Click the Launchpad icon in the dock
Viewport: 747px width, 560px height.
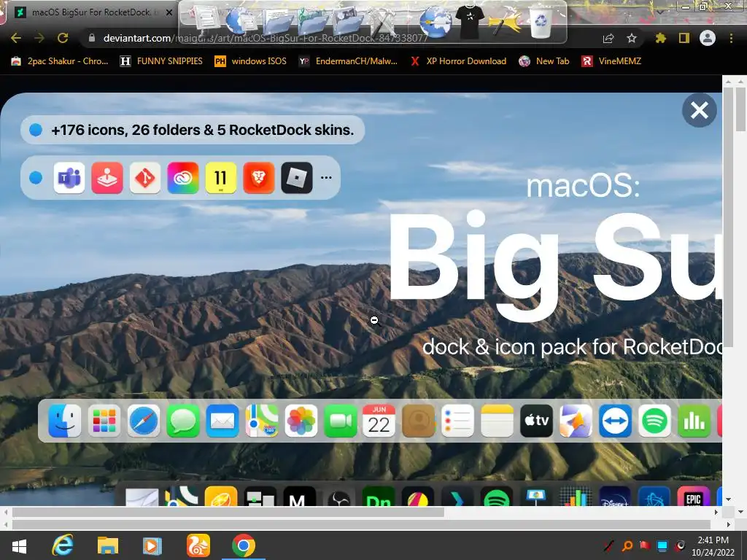[104, 421]
